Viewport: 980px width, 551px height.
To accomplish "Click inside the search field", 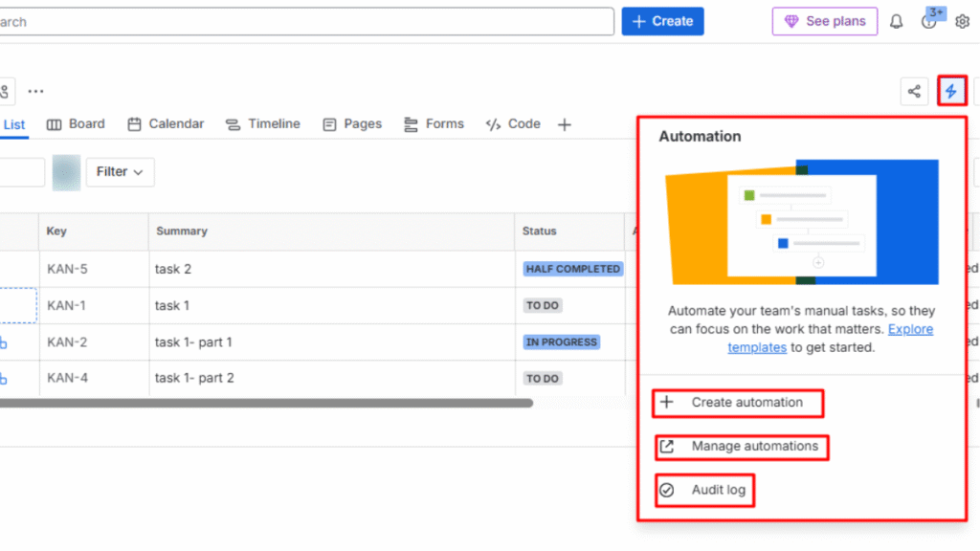I will [287, 20].
